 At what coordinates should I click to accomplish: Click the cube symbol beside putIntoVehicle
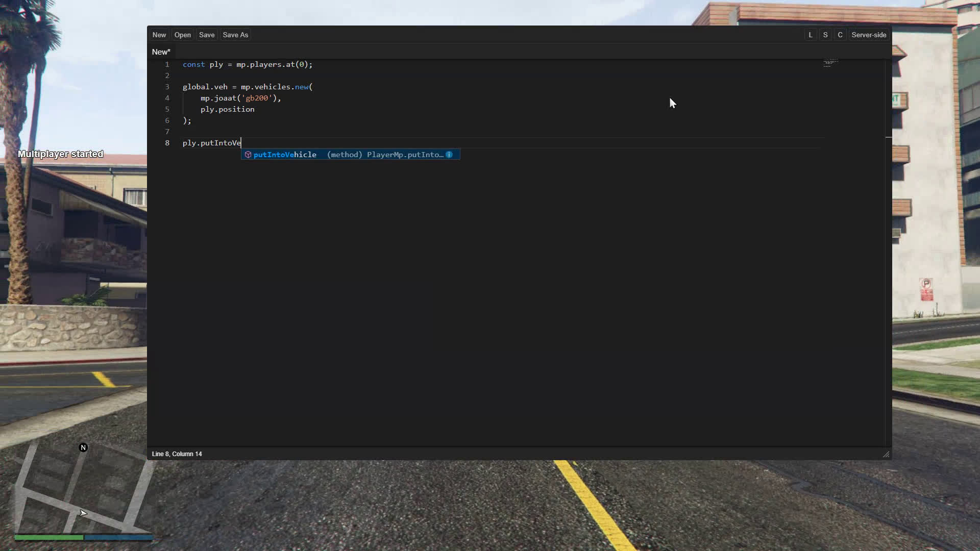[x=248, y=155]
